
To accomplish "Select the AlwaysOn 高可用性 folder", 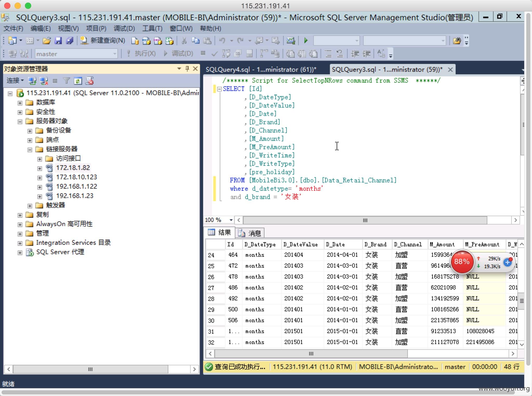I will coord(64,224).
